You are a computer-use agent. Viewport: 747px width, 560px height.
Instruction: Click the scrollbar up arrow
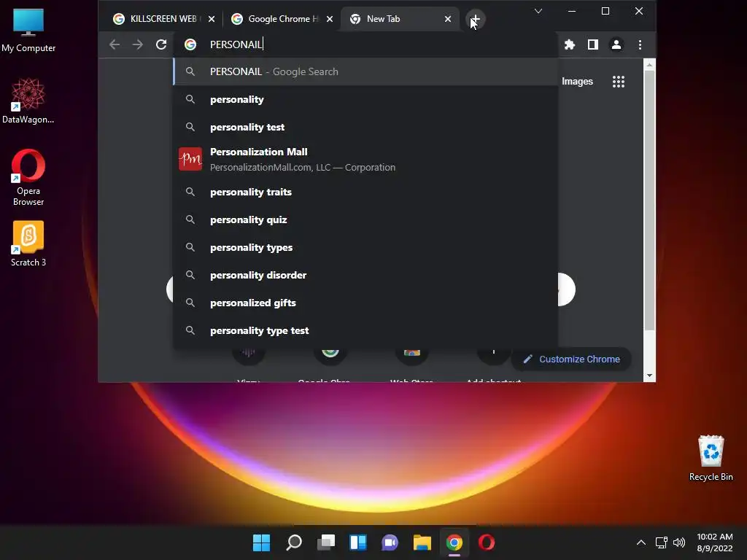(649, 64)
